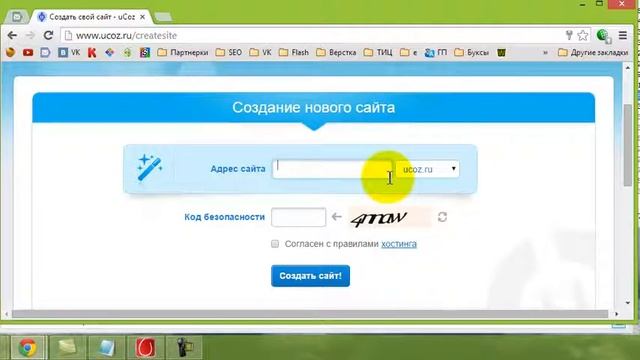This screenshot has height=360, width=640.
Task: Open the YouTube bookmark
Action: coord(28,53)
